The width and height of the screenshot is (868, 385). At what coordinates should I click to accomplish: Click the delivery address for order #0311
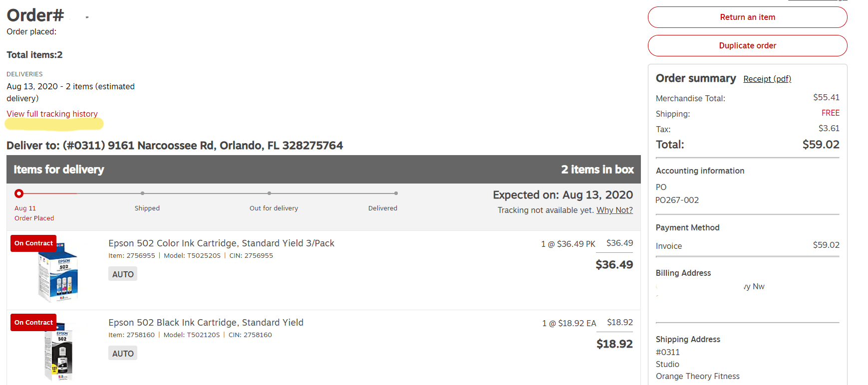pyautogui.click(x=174, y=145)
